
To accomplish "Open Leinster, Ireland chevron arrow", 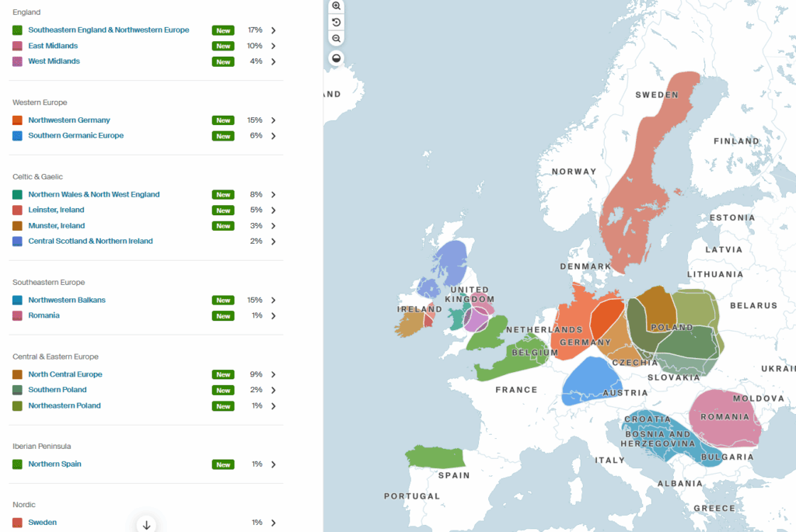I will 274,210.
